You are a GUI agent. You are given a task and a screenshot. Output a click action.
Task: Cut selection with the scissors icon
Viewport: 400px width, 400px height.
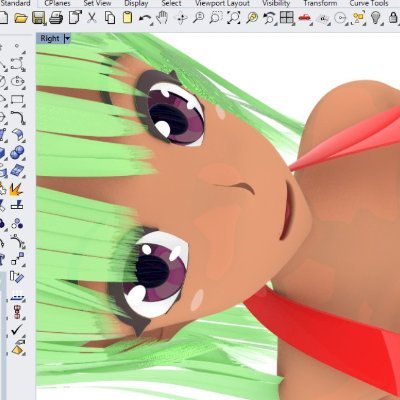[x=92, y=18]
